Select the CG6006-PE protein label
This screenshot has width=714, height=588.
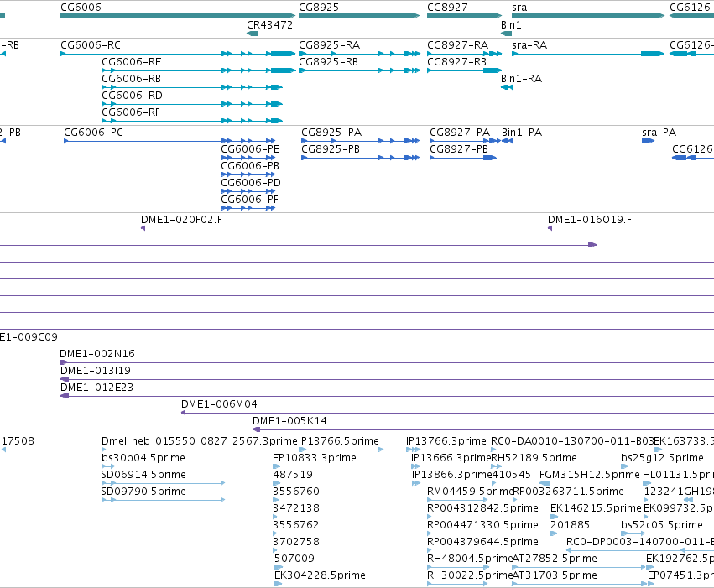(250, 149)
